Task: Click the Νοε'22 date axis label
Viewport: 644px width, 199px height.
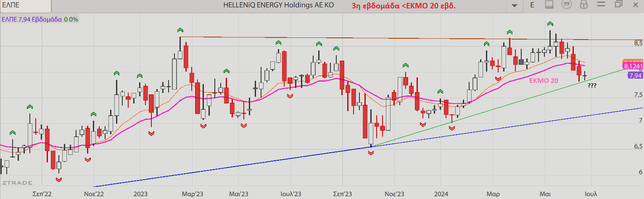Action: (94, 194)
